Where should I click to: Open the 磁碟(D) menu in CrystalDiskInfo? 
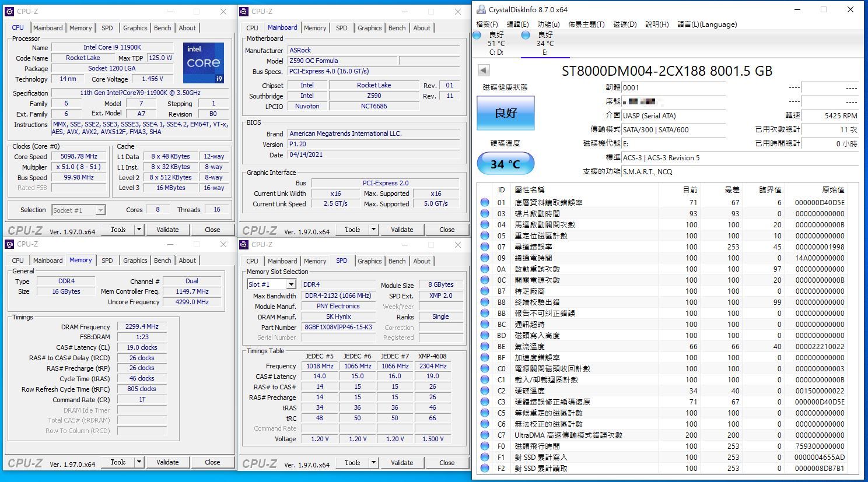click(625, 24)
